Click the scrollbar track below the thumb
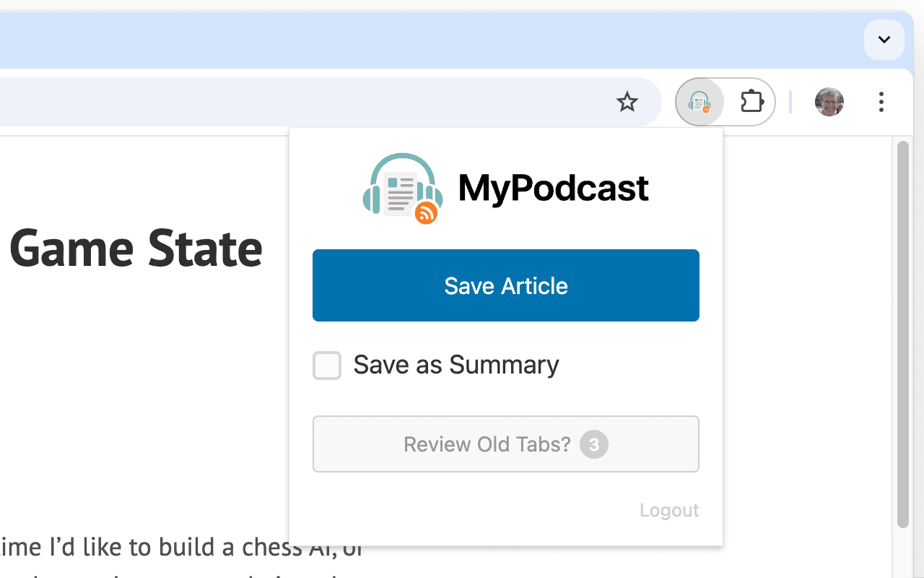This screenshot has height=578, width=924. click(x=902, y=553)
